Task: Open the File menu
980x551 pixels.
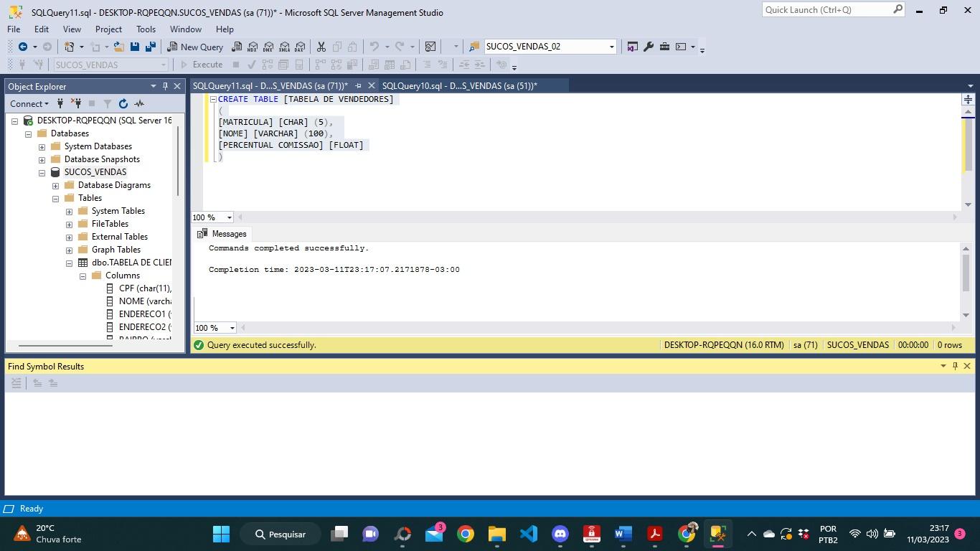Action: [x=14, y=29]
